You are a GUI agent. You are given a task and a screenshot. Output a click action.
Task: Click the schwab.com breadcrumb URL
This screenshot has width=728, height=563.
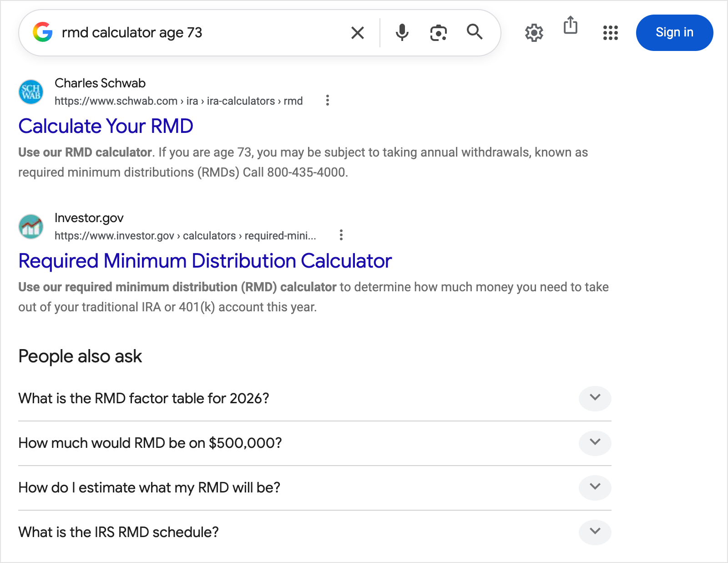pos(178,101)
